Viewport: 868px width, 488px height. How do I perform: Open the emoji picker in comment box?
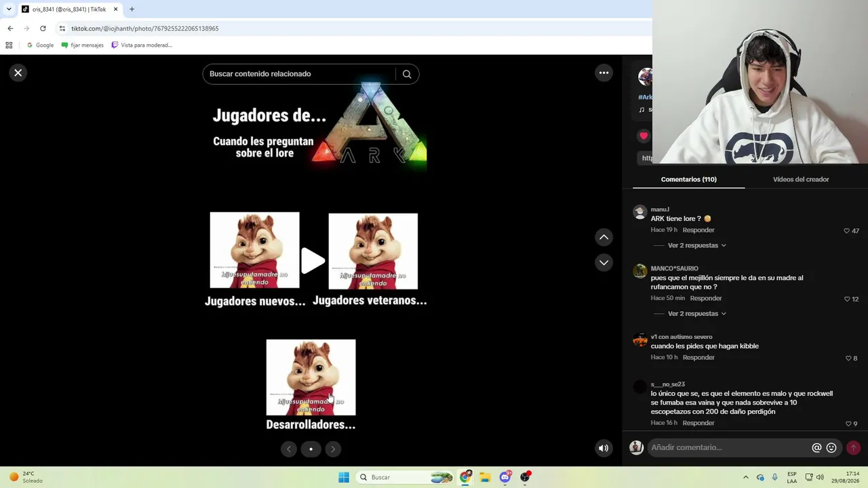[x=831, y=448]
